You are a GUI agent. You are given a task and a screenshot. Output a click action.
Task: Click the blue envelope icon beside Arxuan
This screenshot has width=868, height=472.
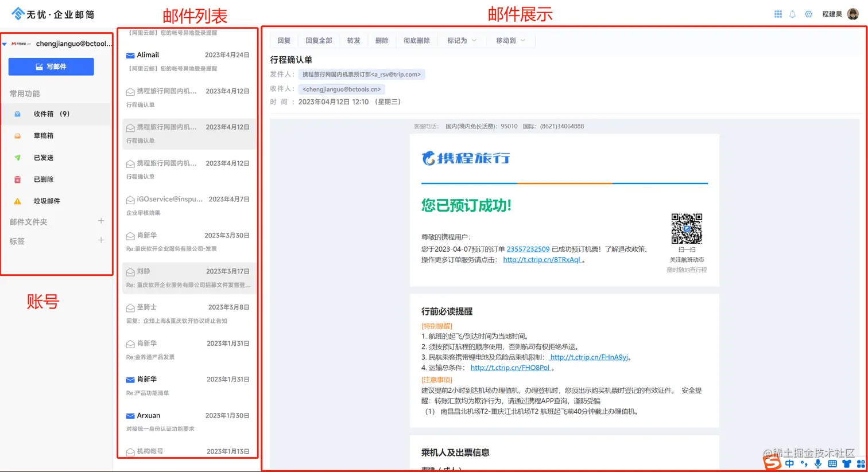[x=130, y=416]
